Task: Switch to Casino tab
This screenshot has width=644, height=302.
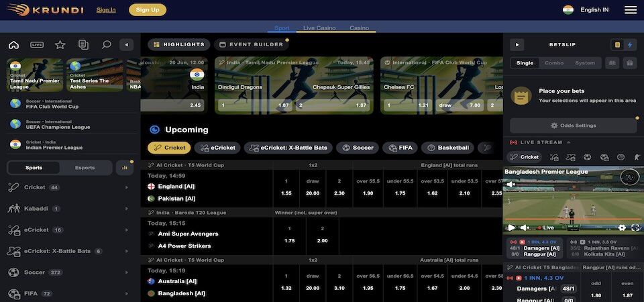Action: click(x=359, y=28)
